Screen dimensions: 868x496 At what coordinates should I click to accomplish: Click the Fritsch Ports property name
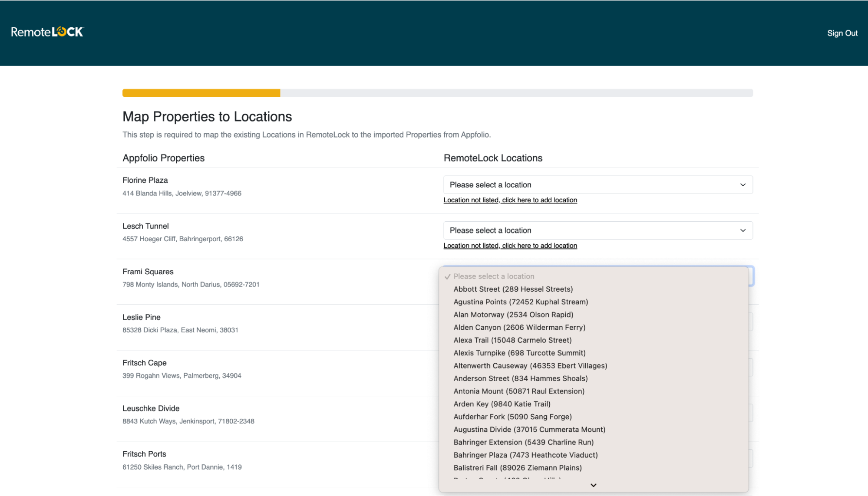coord(144,454)
